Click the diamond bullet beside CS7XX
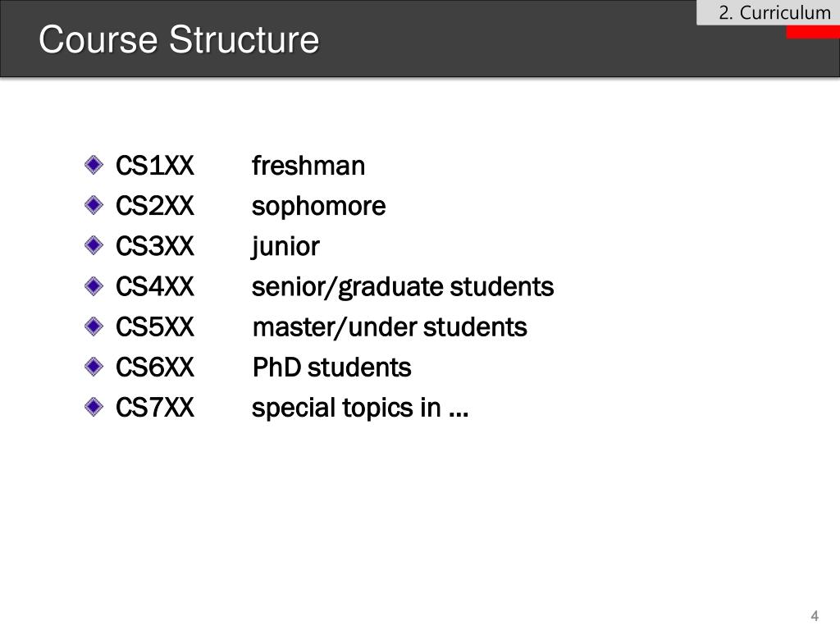The height and width of the screenshot is (630, 840). tap(94, 407)
